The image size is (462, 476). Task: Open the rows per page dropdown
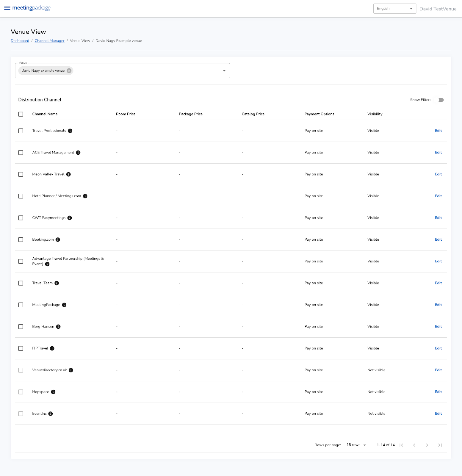pos(356,445)
